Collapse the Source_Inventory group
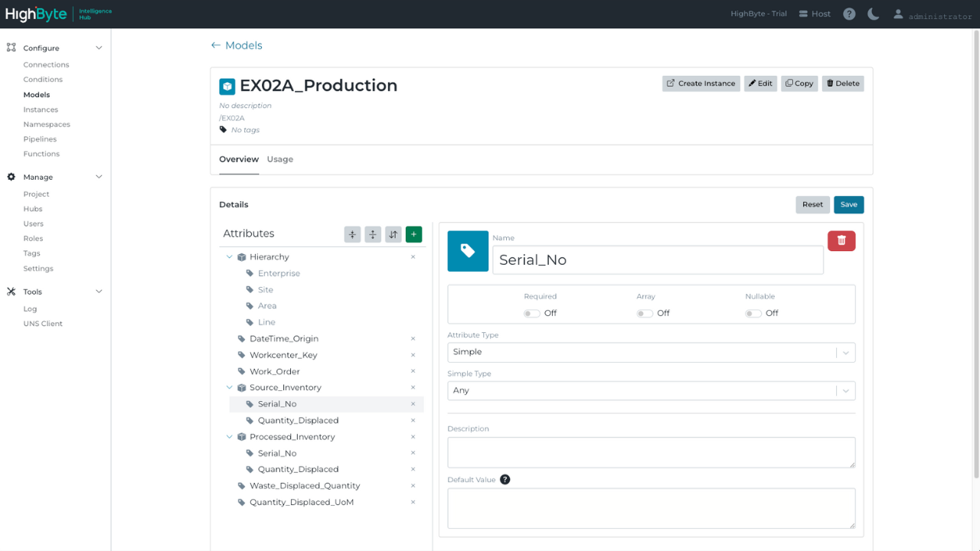The width and height of the screenshot is (980, 551). [x=229, y=387]
